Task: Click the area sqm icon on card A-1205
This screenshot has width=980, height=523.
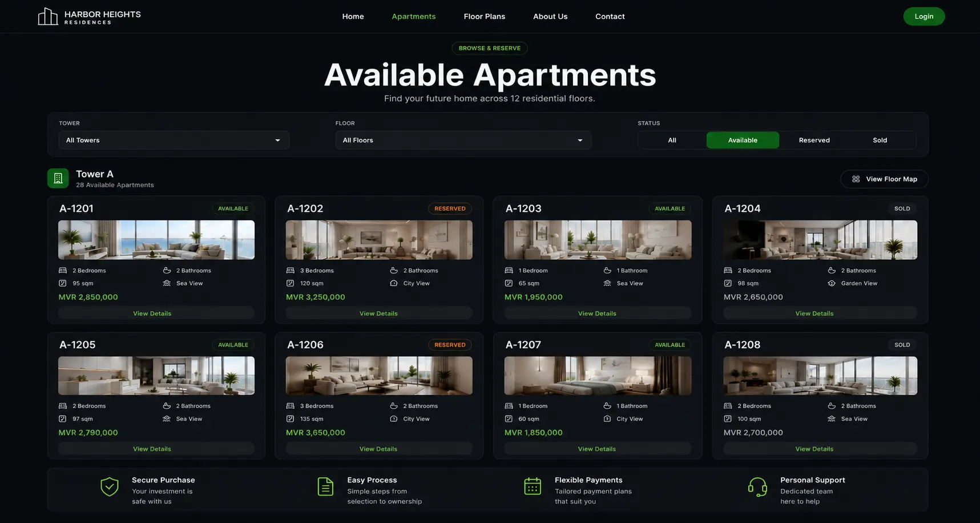Action: pyautogui.click(x=63, y=419)
